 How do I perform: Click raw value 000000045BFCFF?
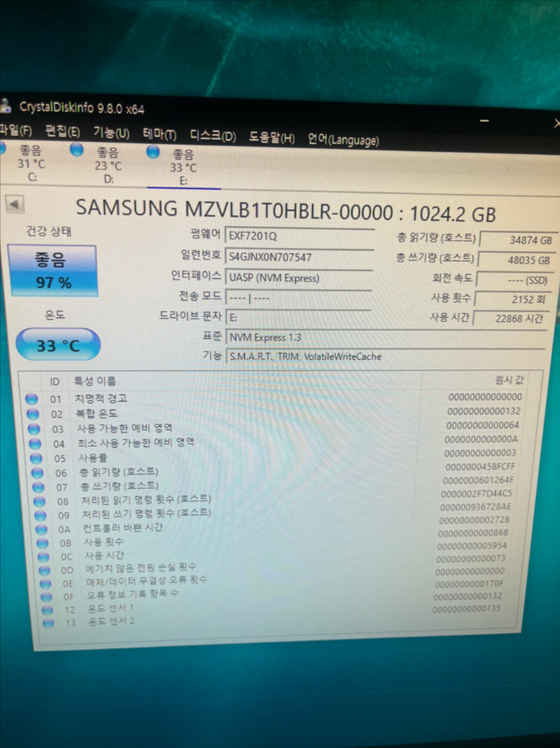pyautogui.click(x=480, y=466)
